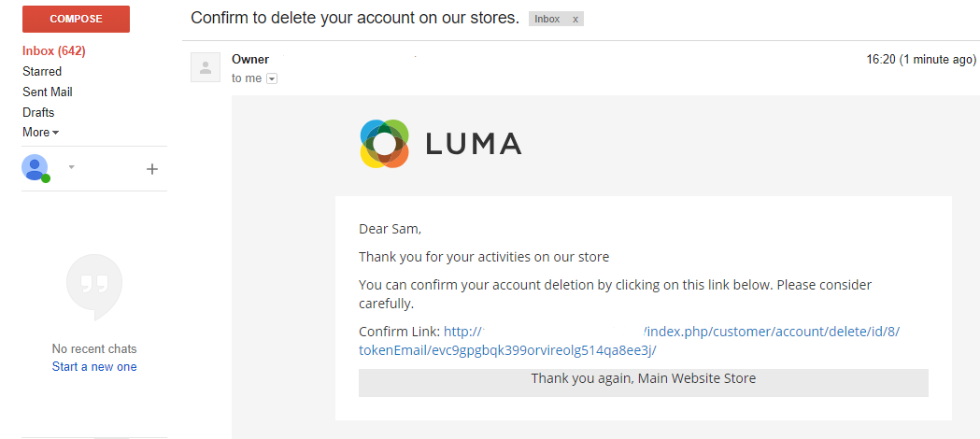Click the plus icon to add chat
The image size is (980, 439).
click(152, 169)
